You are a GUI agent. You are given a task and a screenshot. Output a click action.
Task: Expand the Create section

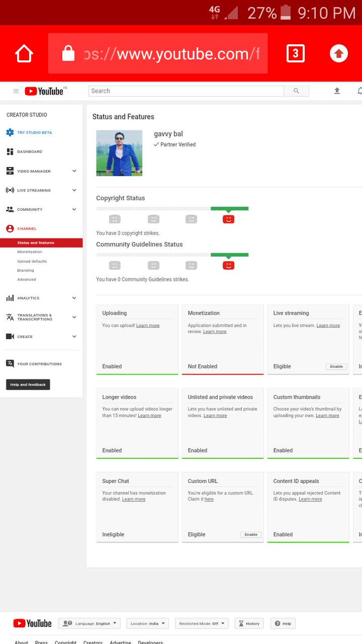point(74,336)
